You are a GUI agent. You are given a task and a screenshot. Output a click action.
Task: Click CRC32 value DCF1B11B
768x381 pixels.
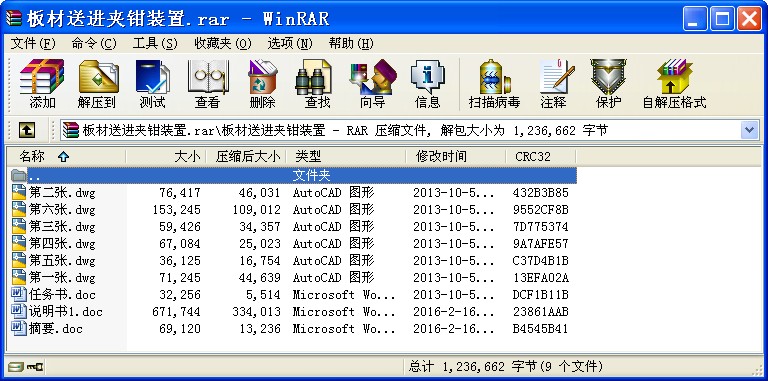pos(541,294)
